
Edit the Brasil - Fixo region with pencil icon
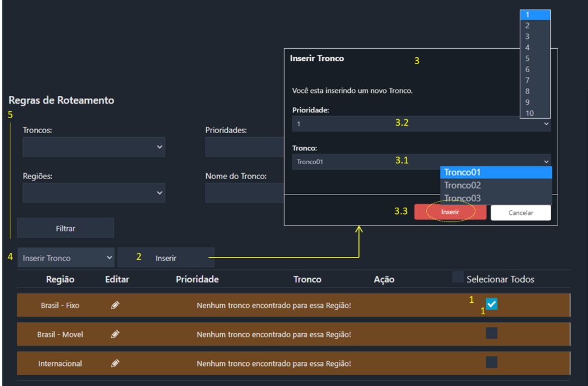coord(115,305)
